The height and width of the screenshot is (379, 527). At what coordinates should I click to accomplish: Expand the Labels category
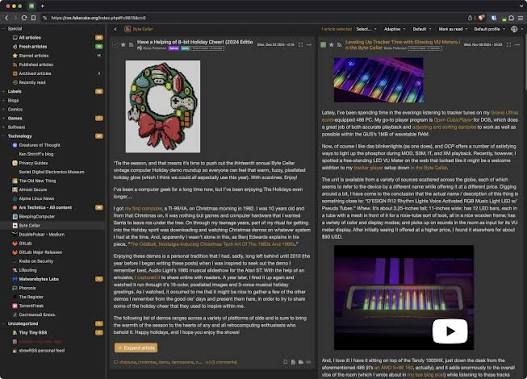tap(3, 91)
